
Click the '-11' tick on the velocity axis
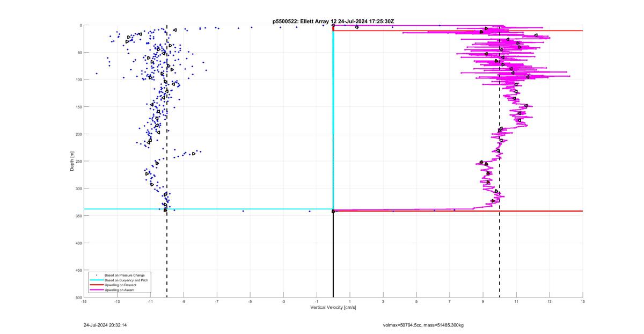click(150, 302)
